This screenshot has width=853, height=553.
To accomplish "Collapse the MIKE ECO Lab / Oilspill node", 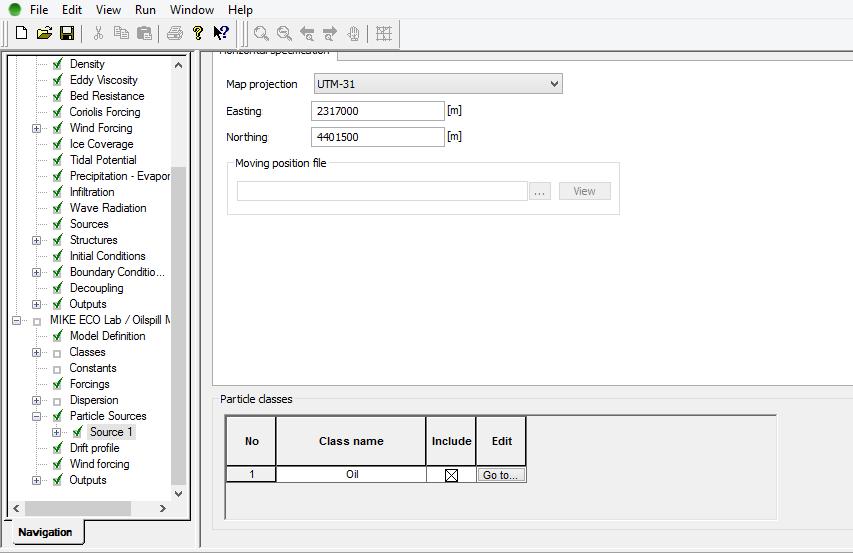I will (x=16, y=320).
